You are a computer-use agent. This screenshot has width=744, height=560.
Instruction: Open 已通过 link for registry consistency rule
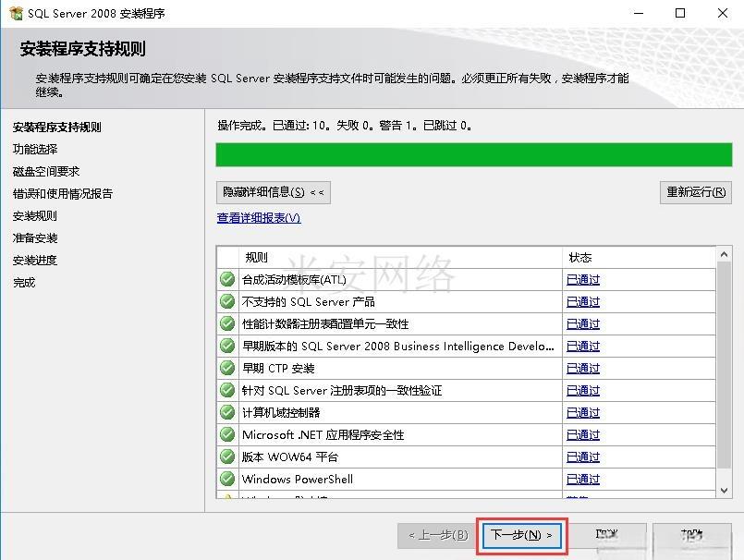pyautogui.click(x=583, y=391)
